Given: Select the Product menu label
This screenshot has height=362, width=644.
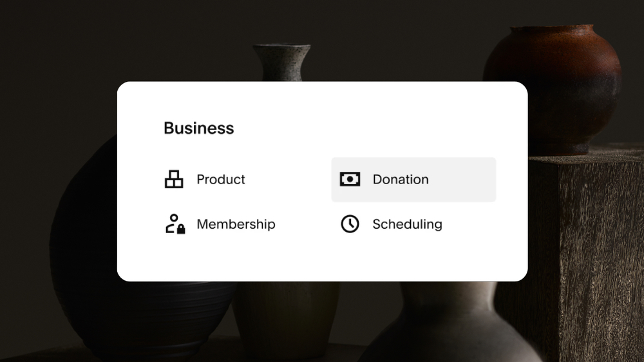Looking at the screenshot, I should pyautogui.click(x=221, y=179).
